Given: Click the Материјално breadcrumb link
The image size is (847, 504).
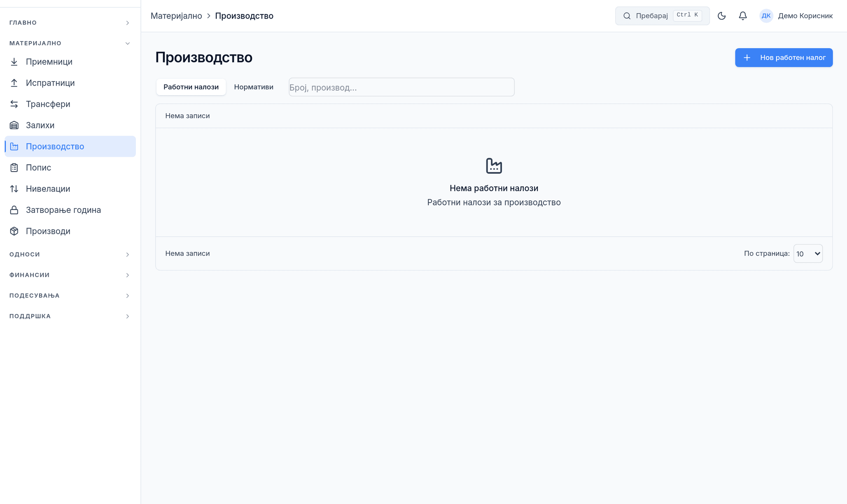Looking at the screenshot, I should tap(176, 16).
